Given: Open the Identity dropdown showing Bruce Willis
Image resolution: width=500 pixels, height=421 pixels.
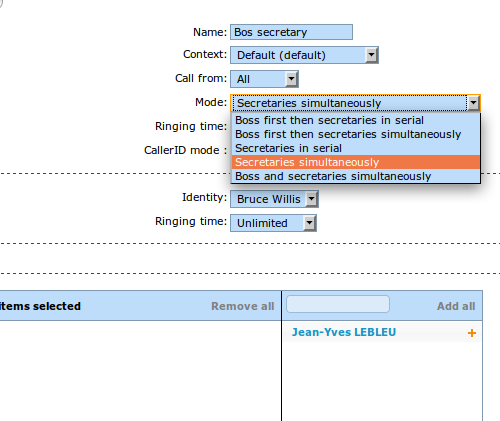Looking at the screenshot, I should click(274, 199).
